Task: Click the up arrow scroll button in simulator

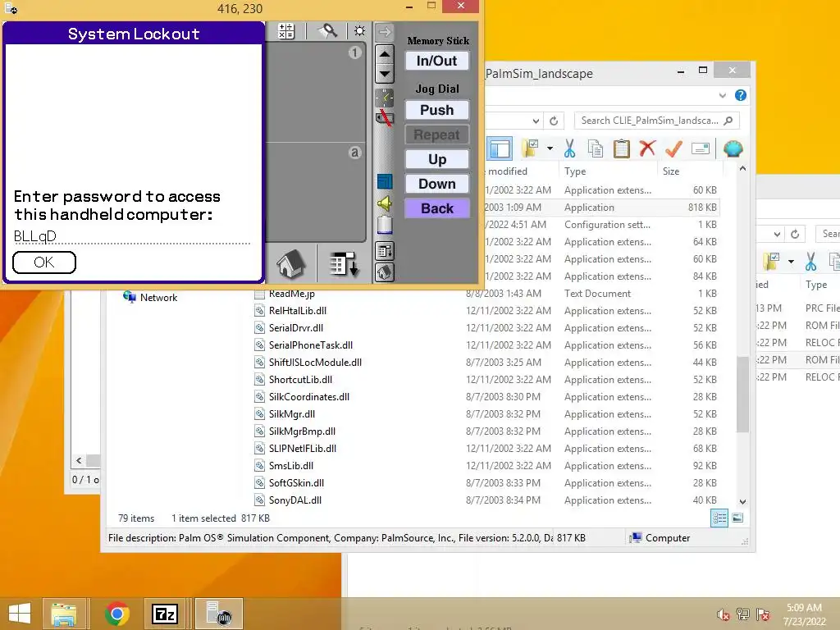Action: [385, 53]
